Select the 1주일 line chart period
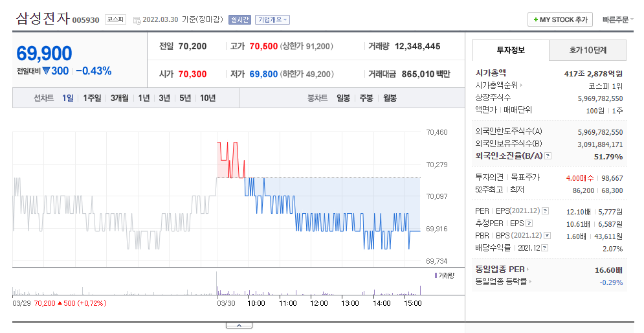This screenshot has height=333, width=644. pos(92,98)
